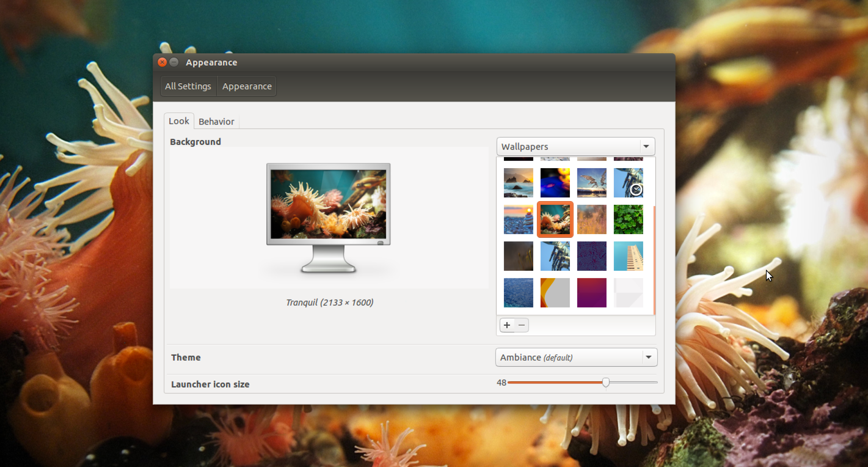The width and height of the screenshot is (868, 467).
Task: Select the green clover leaves wallpaper
Action: [x=628, y=219]
